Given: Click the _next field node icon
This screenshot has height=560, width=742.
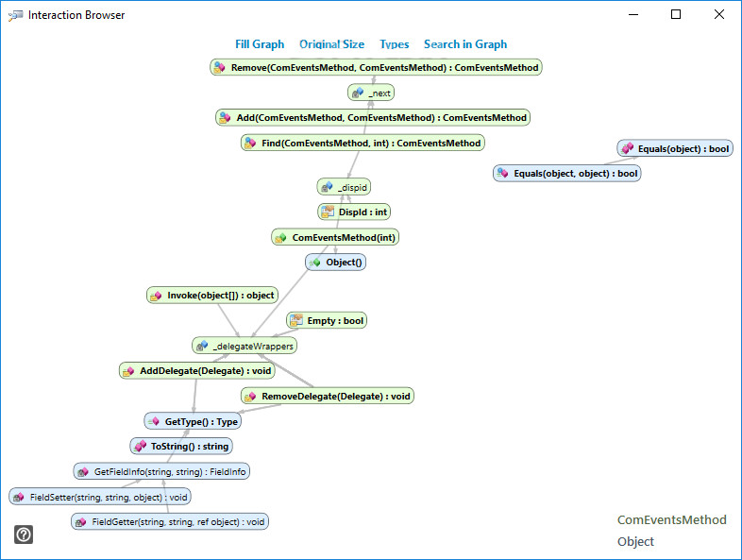Looking at the screenshot, I should point(358,93).
